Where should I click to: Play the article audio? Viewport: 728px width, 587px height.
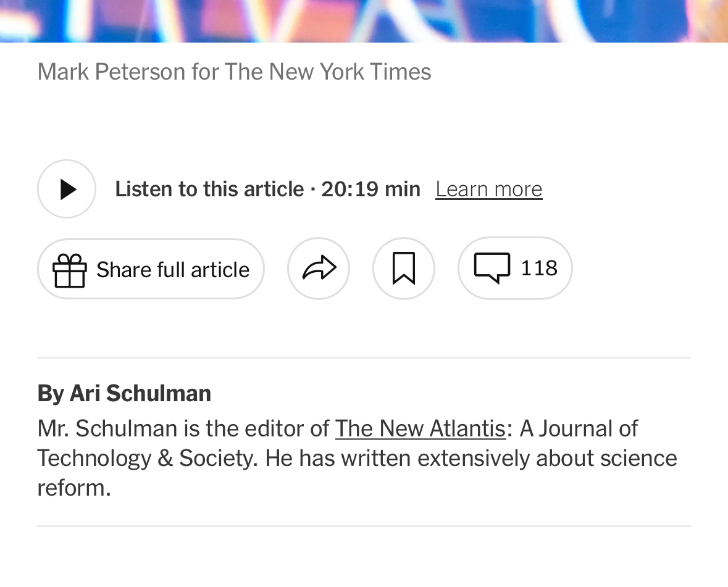tap(67, 189)
